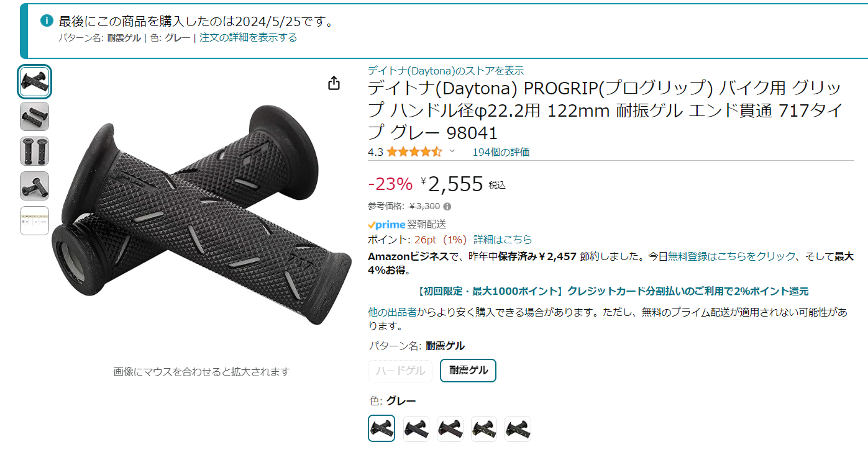The height and width of the screenshot is (455, 868).
Task: Select the second product thumbnail
Action: click(34, 116)
